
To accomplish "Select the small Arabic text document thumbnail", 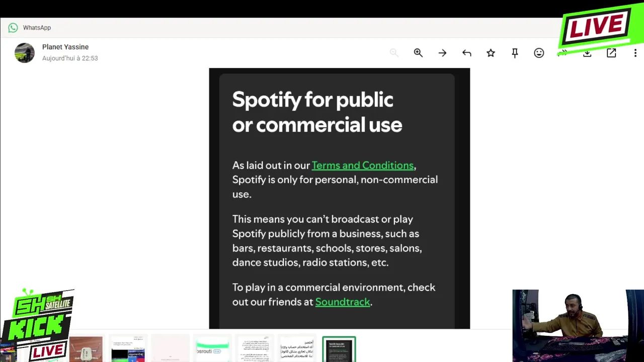I will (255, 349).
